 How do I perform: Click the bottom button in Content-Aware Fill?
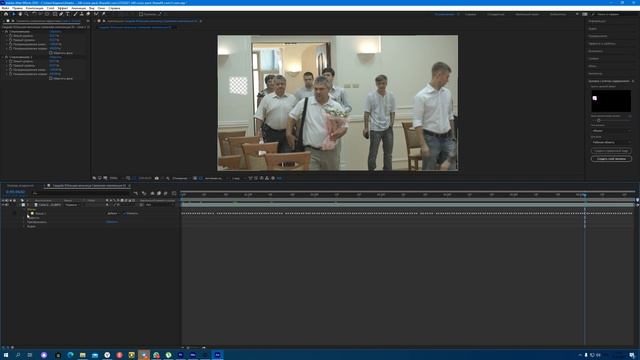pos(611,159)
